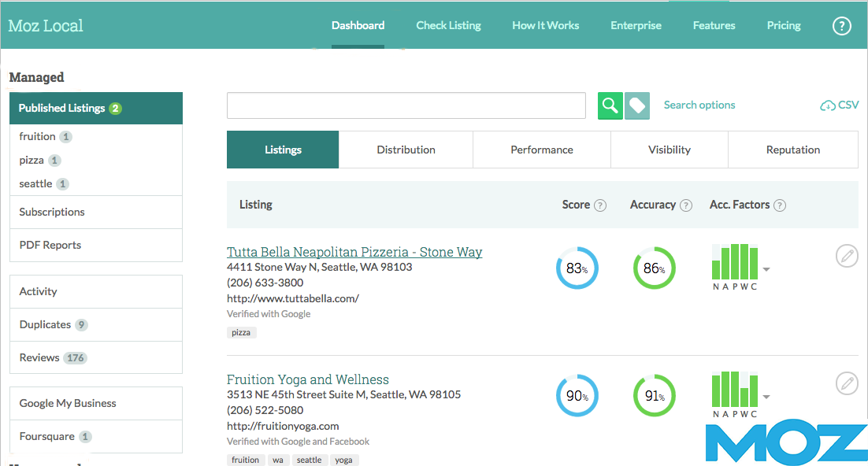Open Tutta Bella Neapolitan Pizzeria listing link
Screen dimensions: 868x466
point(354,252)
